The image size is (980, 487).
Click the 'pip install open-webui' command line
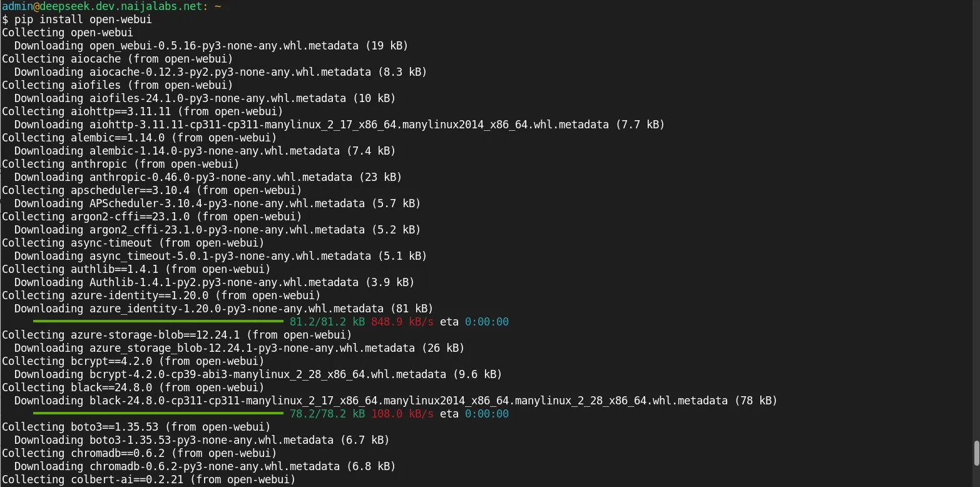(77, 19)
